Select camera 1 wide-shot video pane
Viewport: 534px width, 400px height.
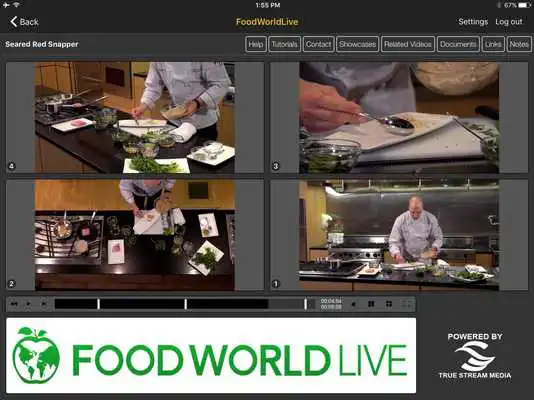[x=399, y=235]
